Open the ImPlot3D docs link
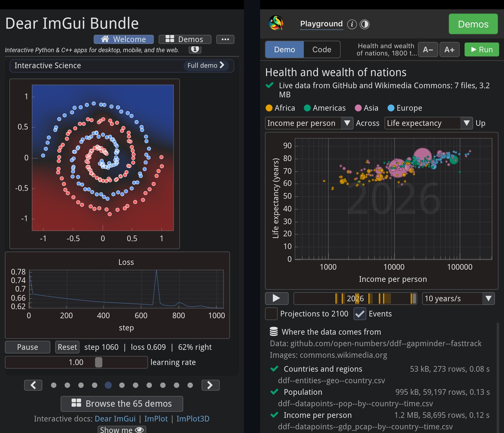Screen dimensions: 504x433 [193, 419]
